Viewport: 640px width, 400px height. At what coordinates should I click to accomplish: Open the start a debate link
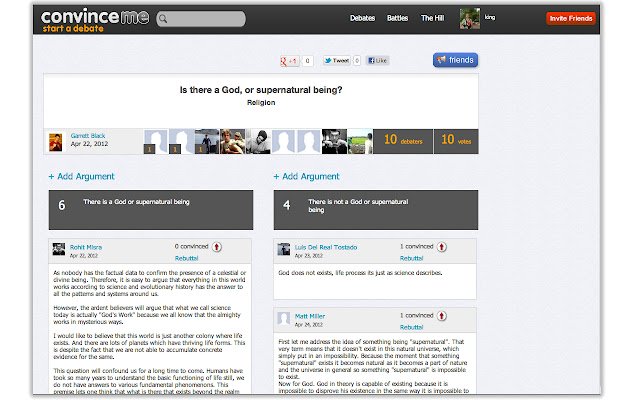73,29
